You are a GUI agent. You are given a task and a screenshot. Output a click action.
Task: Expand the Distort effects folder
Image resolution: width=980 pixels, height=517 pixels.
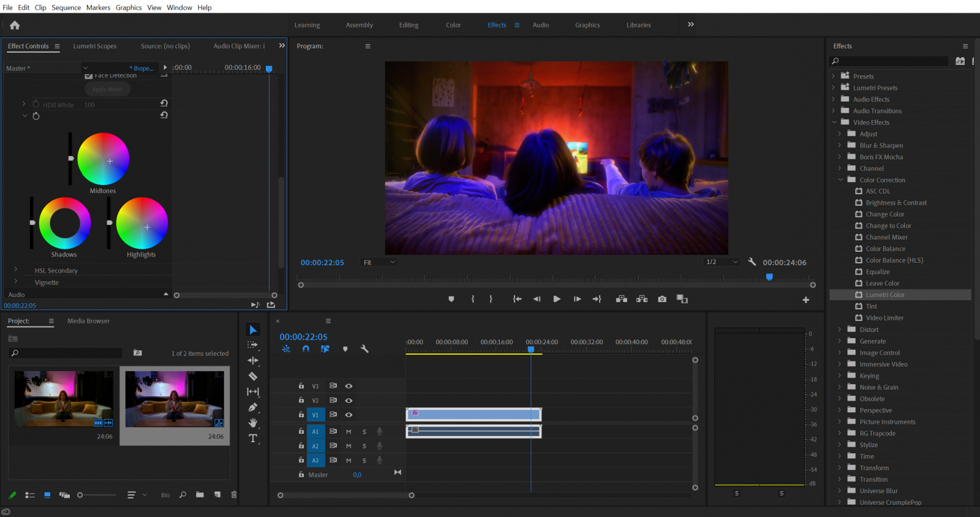pyautogui.click(x=840, y=330)
